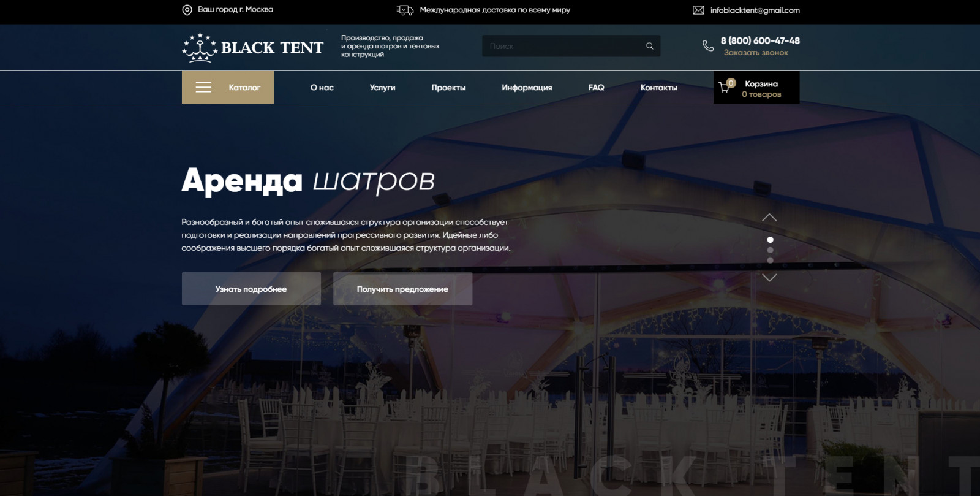Click the phone number 8 (800) 600-47-48
Screen dimensions: 980x496
pos(760,40)
